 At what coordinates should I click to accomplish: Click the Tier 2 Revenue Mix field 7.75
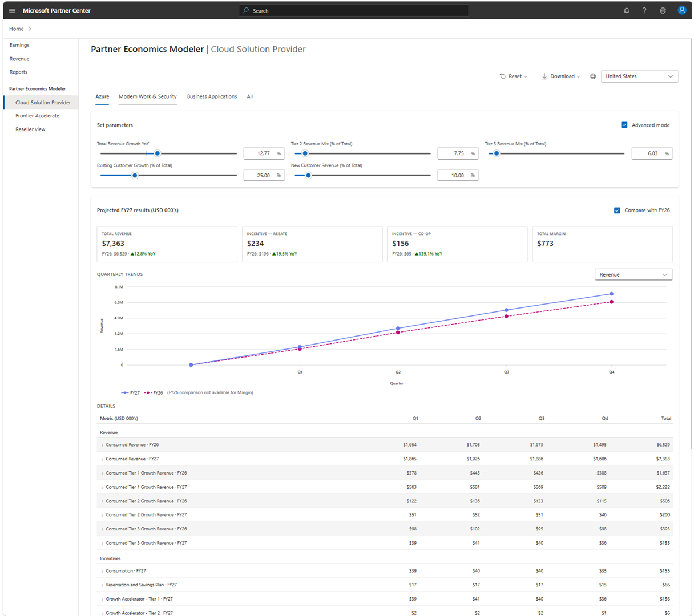(x=458, y=153)
